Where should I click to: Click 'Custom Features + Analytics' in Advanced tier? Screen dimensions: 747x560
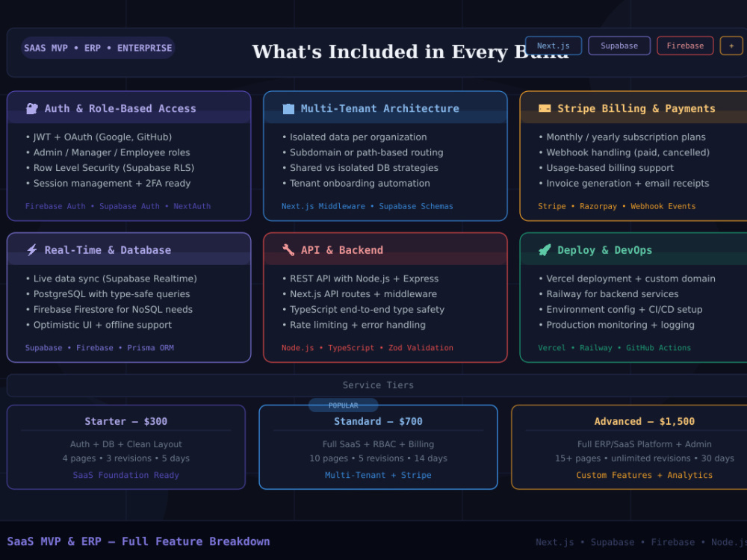click(644, 475)
